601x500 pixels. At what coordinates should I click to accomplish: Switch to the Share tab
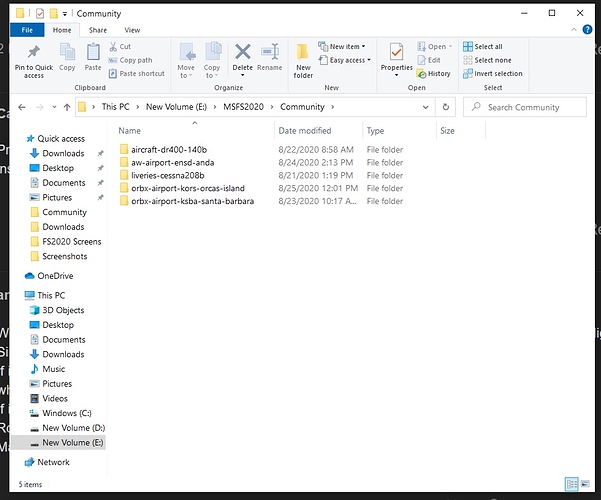point(98,30)
